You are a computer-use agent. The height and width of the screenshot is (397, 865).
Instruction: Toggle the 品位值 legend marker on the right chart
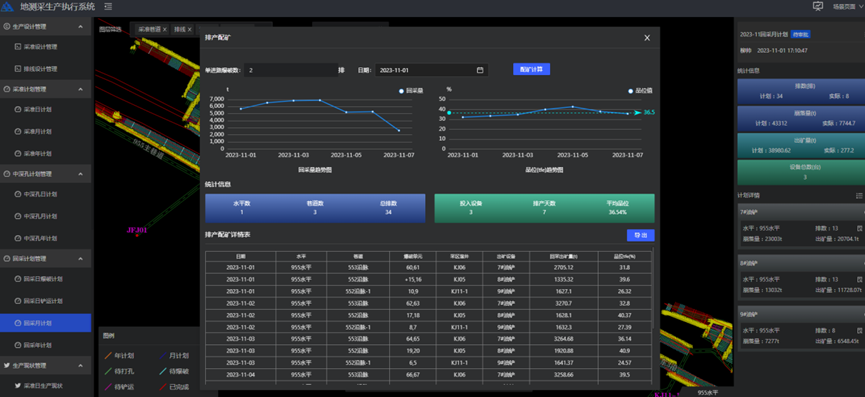pyautogui.click(x=631, y=91)
